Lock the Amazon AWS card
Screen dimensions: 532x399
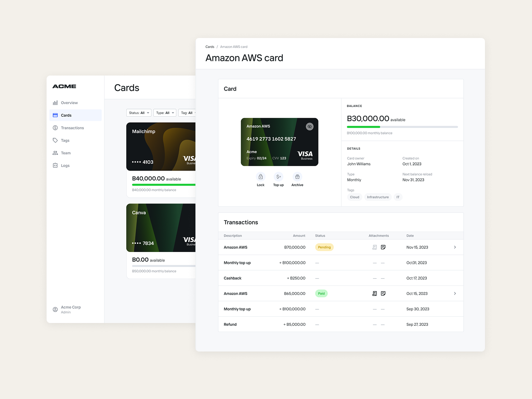(261, 177)
